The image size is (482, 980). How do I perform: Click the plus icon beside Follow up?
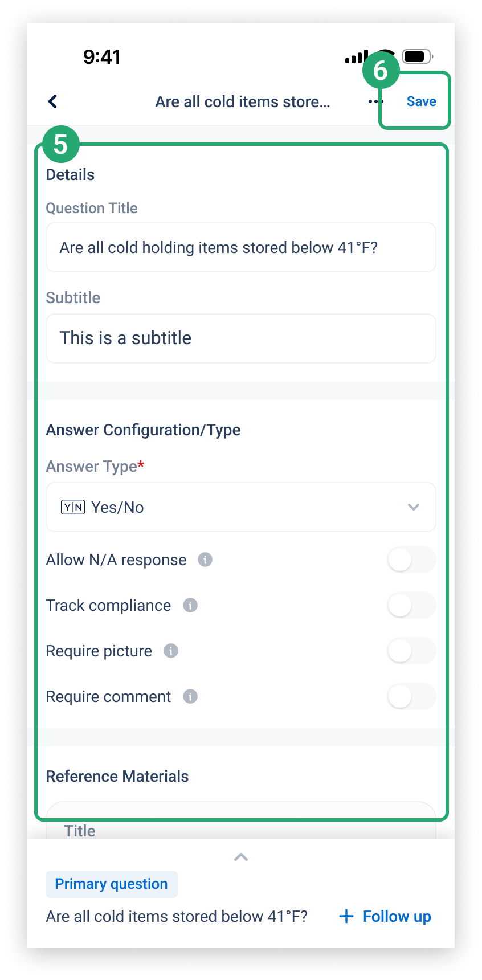click(346, 916)
